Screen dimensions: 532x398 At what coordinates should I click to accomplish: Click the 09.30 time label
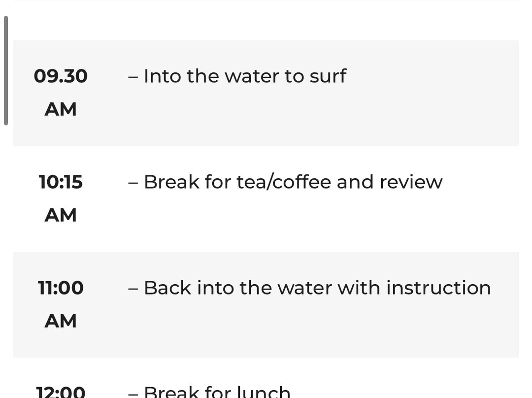[x=61, y=76]
